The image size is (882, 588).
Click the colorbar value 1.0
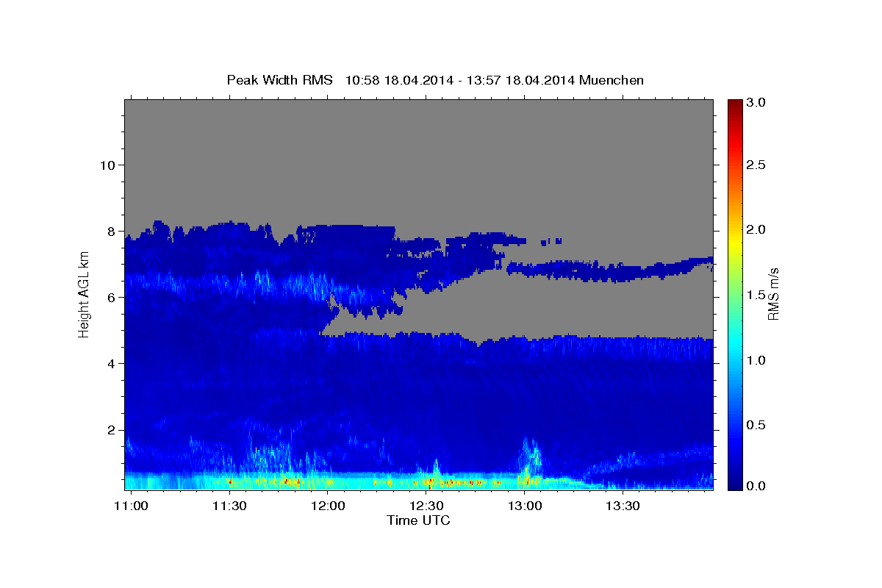[x=756, y=361]
